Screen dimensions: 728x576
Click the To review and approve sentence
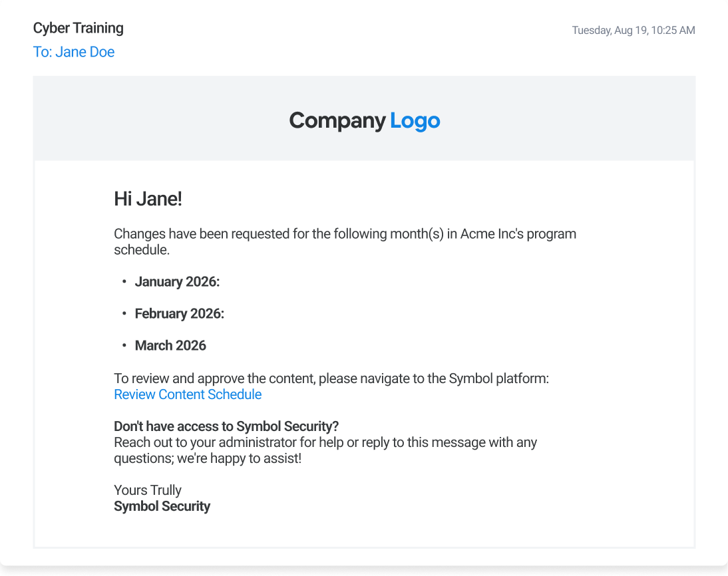coord(331,378)
